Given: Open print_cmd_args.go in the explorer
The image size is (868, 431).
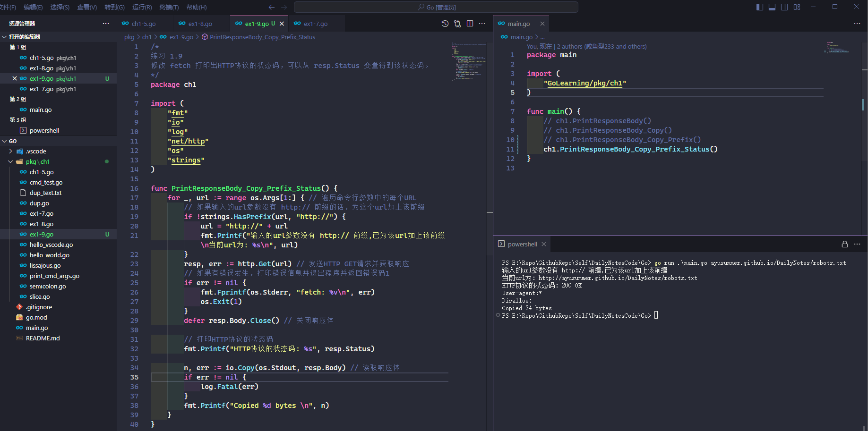Looking at the screenshot, I should click(58, 276).
